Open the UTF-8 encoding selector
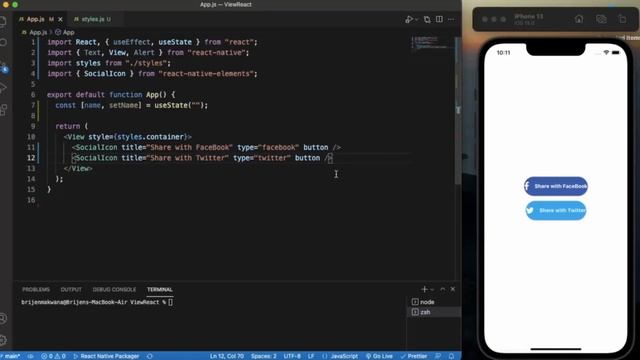Viewport: 640px width, 360px height. point(292,356)
